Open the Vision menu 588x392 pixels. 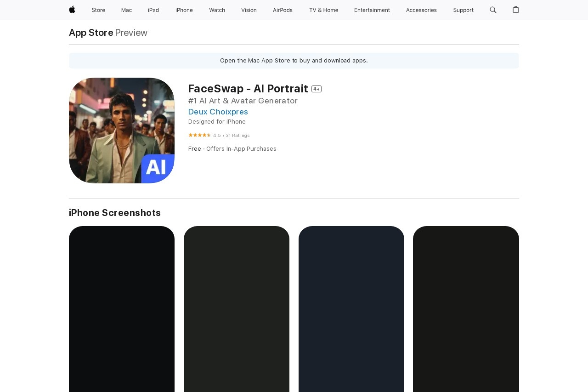pyautogui.click(x=249, y=10)
